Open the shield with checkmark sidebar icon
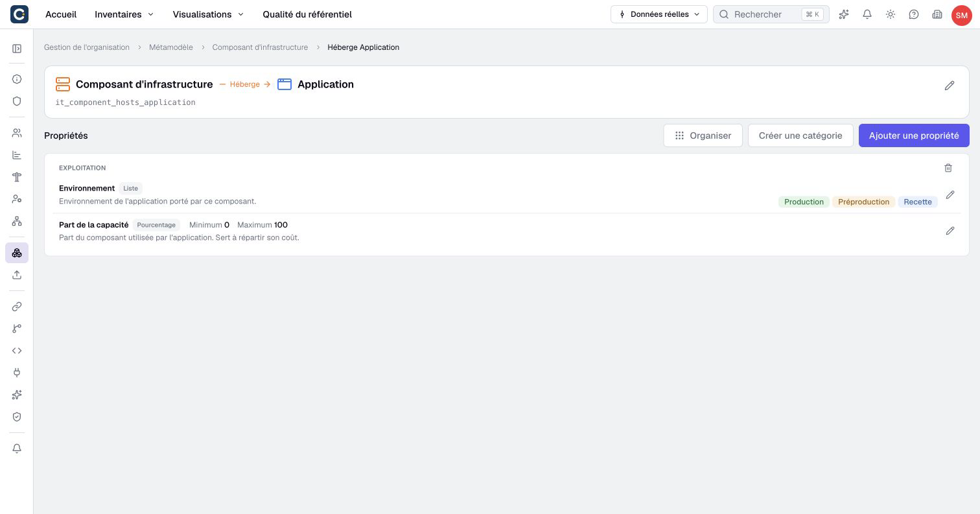The image size is (980, 514). pos(17,417)
